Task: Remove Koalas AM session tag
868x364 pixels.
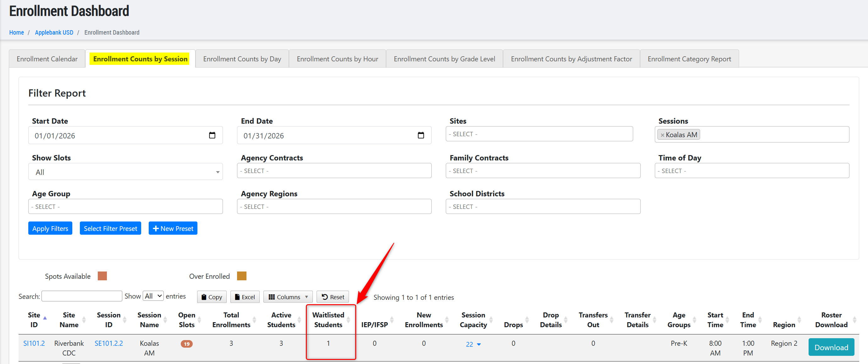Action: 662,135
